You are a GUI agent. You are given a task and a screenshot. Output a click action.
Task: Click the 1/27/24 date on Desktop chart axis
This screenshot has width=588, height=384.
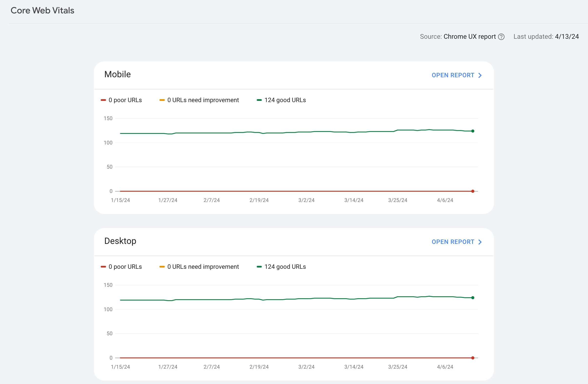coord(168,367)
